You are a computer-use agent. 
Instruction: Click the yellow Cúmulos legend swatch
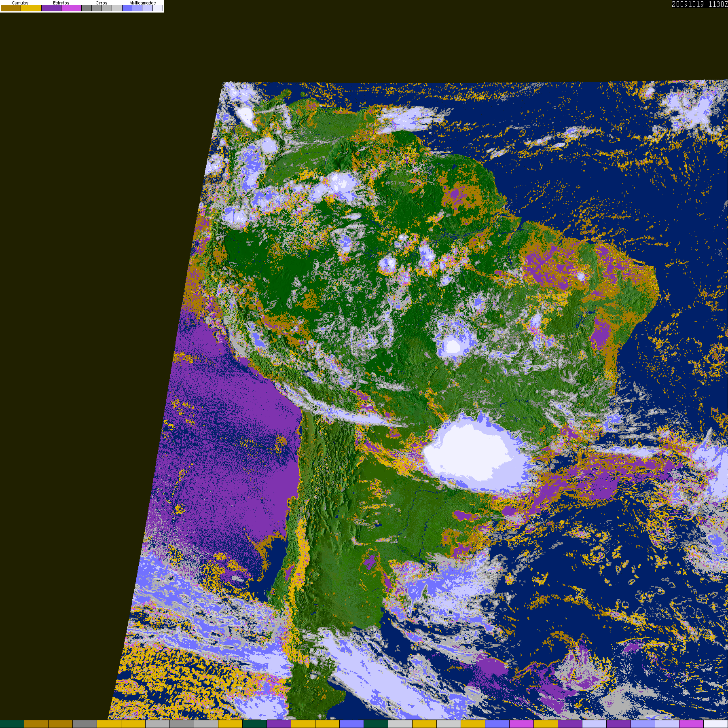[31, 8]
